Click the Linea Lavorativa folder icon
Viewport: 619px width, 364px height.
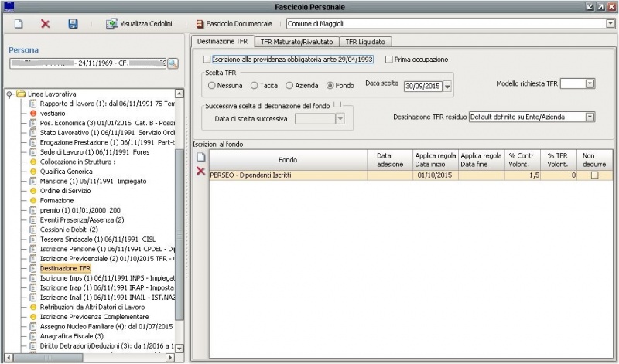21,94
